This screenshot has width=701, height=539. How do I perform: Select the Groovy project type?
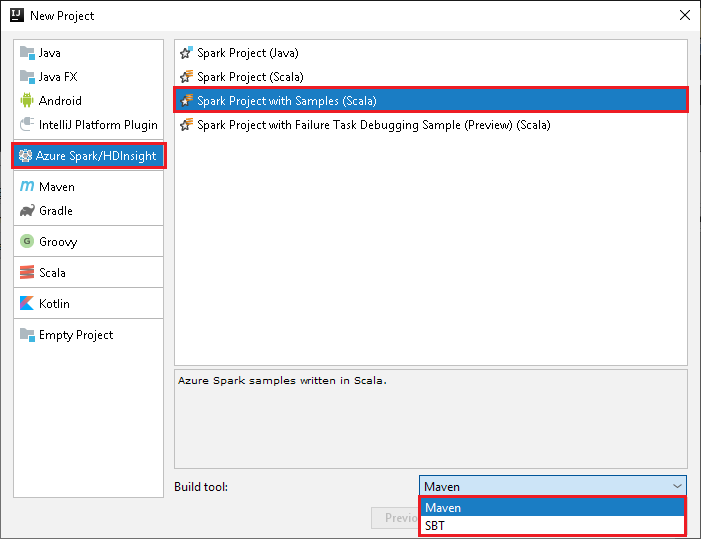click(89, 241)
